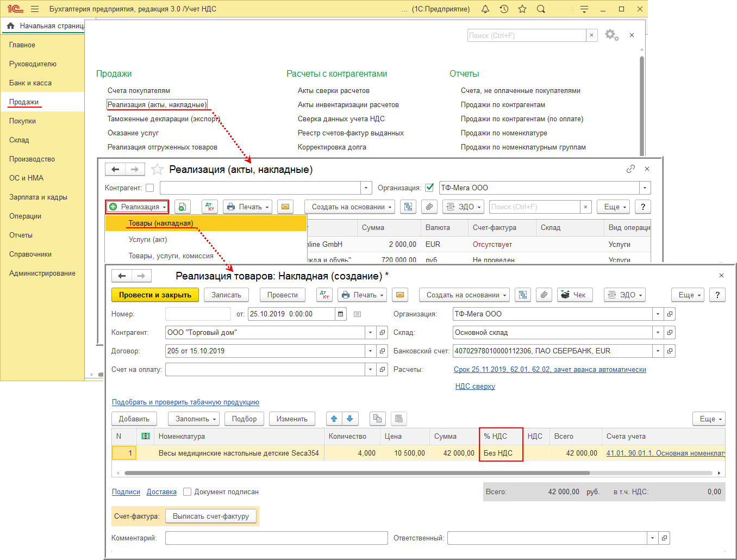Show Дт/Кт postings in invoice form

pyautogui.click(x=324, y=295)
